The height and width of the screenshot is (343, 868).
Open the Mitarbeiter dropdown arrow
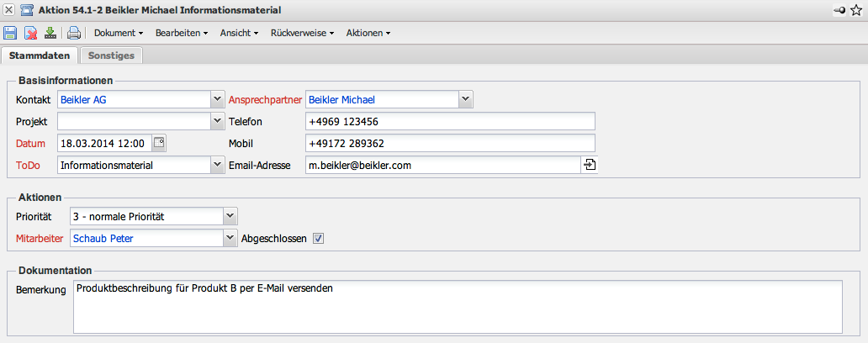point(230,239)
